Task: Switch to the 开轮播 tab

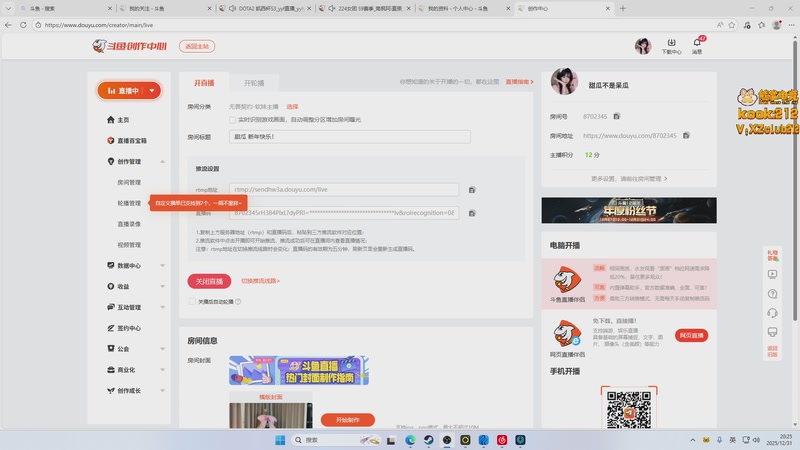Action: coord(254,83)
